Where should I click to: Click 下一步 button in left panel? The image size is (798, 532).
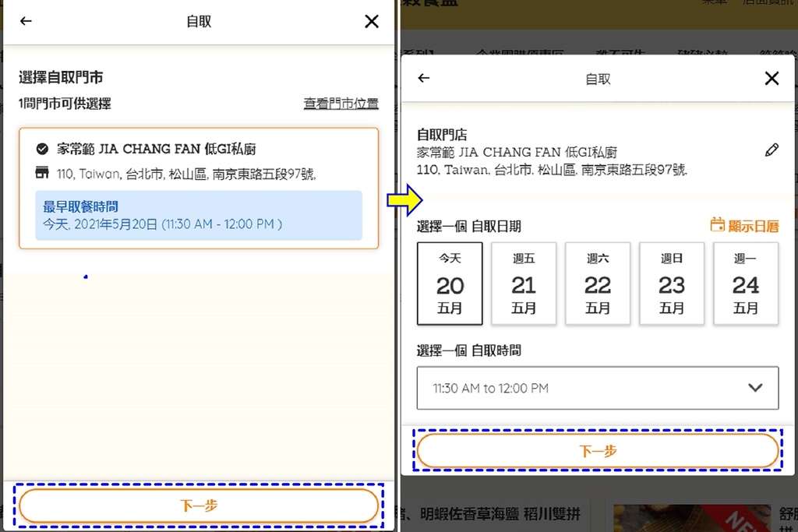[x=199, y=506]
